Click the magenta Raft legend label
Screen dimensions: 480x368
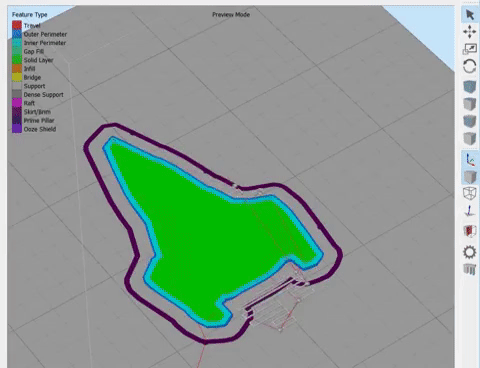point(29,103)
